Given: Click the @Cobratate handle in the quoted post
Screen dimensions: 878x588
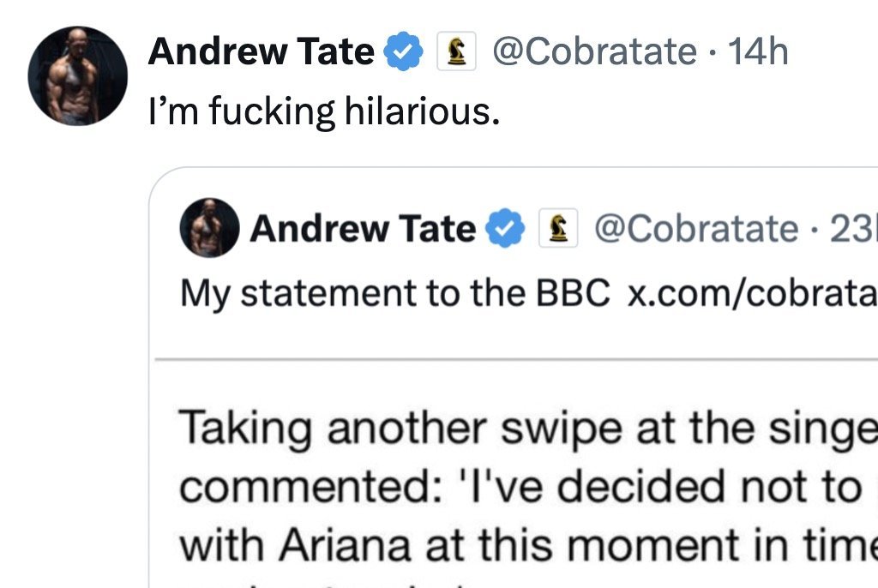Looking at the screenshot, I should click(695, 229).
